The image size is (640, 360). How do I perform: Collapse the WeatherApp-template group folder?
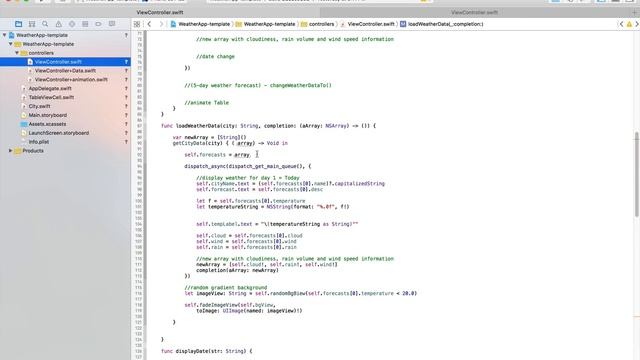[11, 44]
